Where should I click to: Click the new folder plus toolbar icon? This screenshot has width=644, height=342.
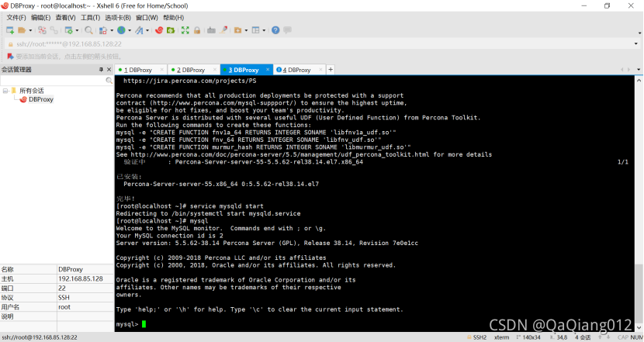[237, 30]
